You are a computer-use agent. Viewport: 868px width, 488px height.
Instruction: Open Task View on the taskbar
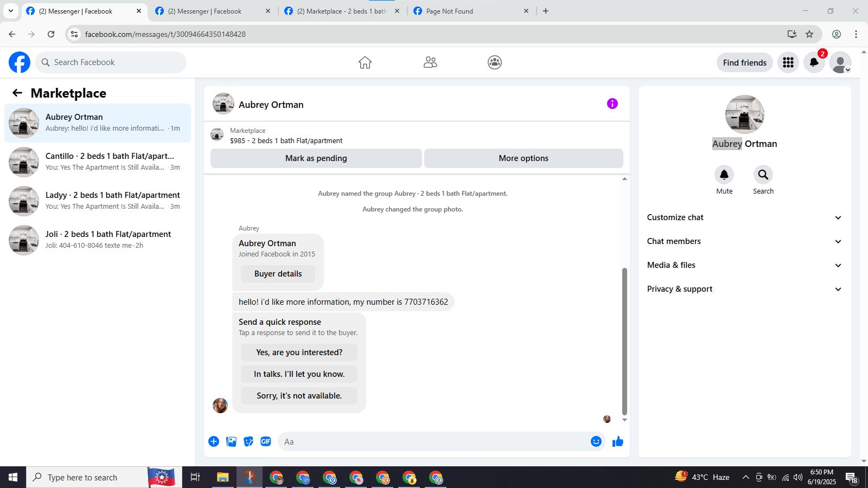point(195,477)
